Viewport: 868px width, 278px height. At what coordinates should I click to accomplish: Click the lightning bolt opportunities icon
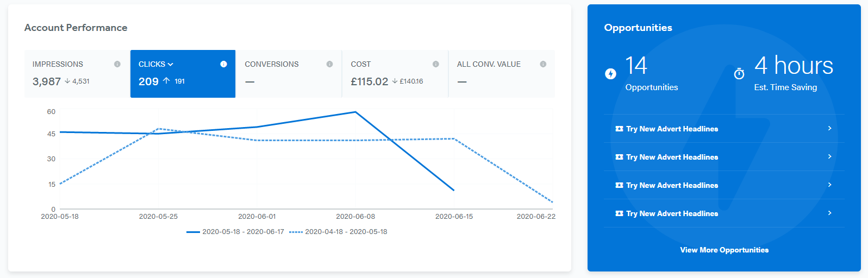click(610, 74)
